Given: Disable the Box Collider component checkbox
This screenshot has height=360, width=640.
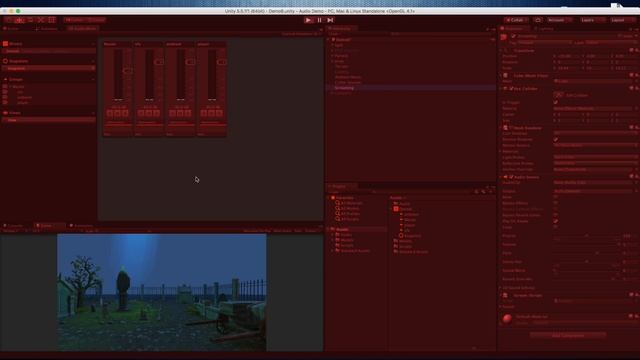Looking at the screenshot, I should (x=511, y=89).
